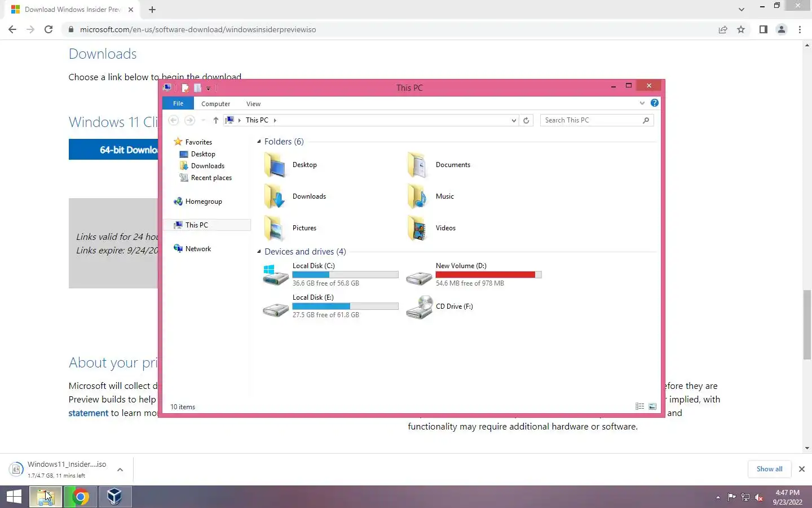
Task: Select Desktop under Favorites
Action: (203, 154)
